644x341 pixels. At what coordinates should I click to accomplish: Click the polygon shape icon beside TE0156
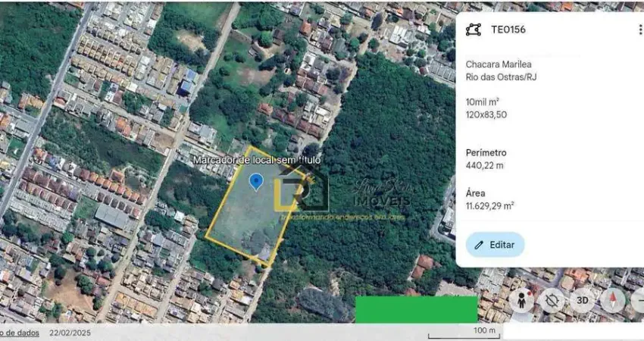[x=473, y=30]
